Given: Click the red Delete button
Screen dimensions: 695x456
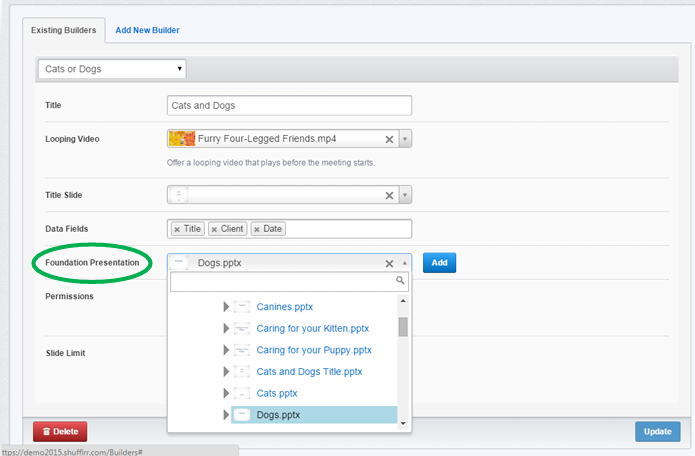Looking at the screenshot, I should 60,431.
